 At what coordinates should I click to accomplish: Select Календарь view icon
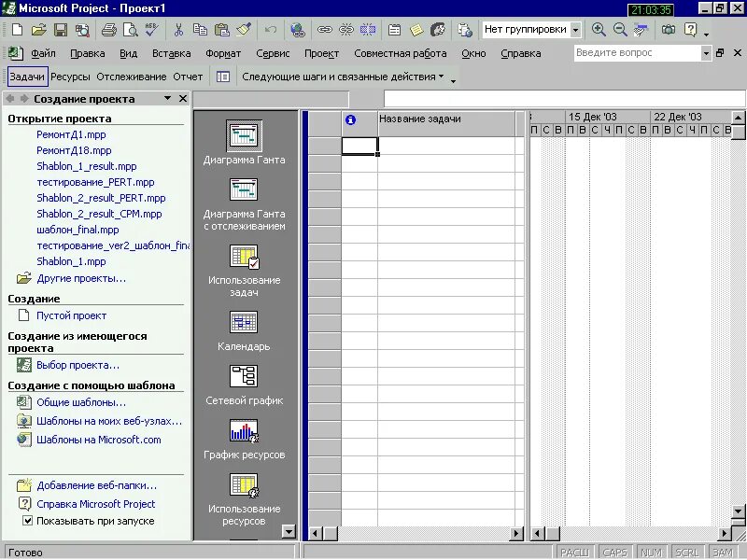click(244, 322)
